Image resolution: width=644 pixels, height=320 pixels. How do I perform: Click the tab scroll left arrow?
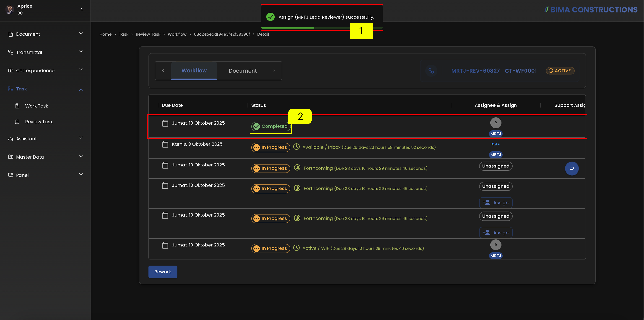163,71
